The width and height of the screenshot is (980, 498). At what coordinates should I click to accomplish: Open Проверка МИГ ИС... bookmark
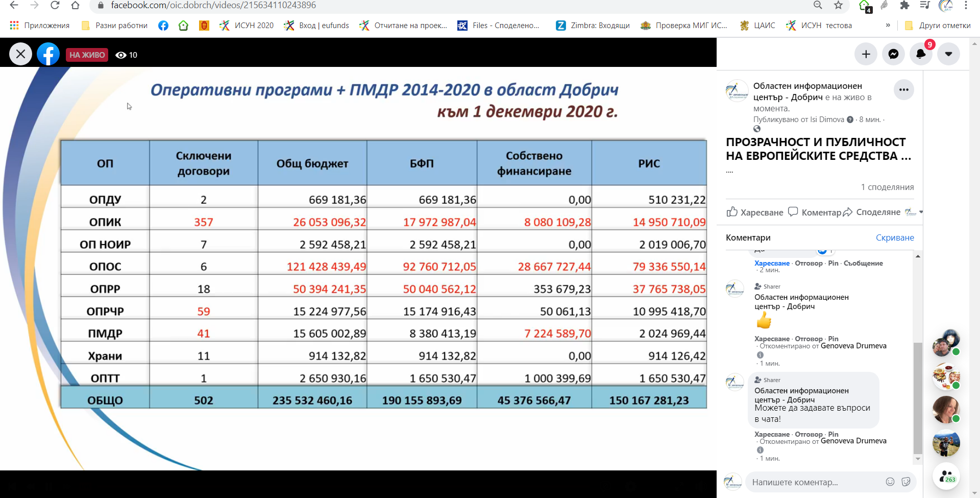point(684,26)
